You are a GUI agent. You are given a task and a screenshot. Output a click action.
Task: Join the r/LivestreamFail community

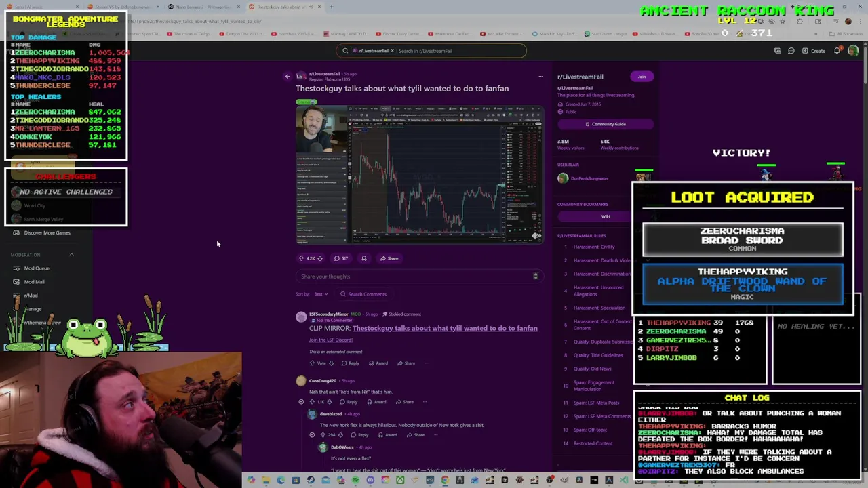click(x=642, y=77)
